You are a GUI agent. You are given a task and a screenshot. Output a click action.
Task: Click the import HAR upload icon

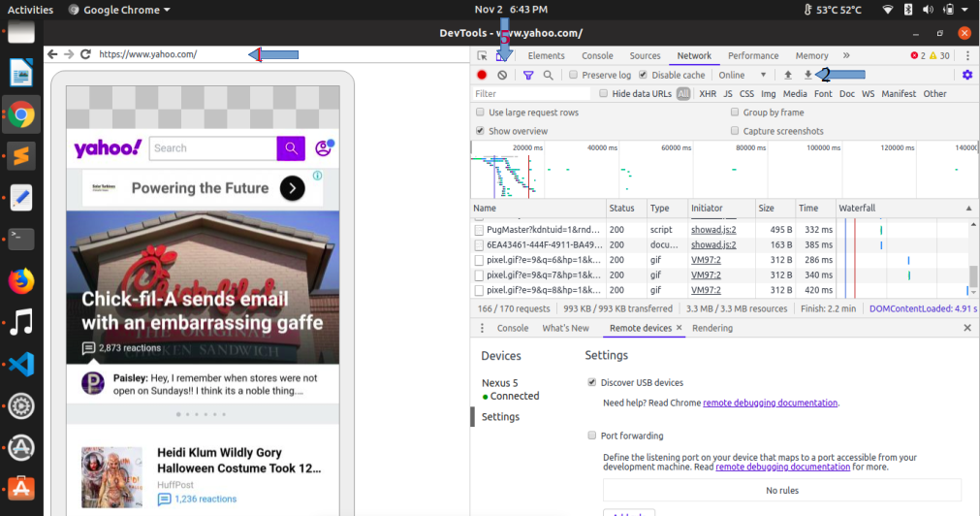click(x=787, y=75)
